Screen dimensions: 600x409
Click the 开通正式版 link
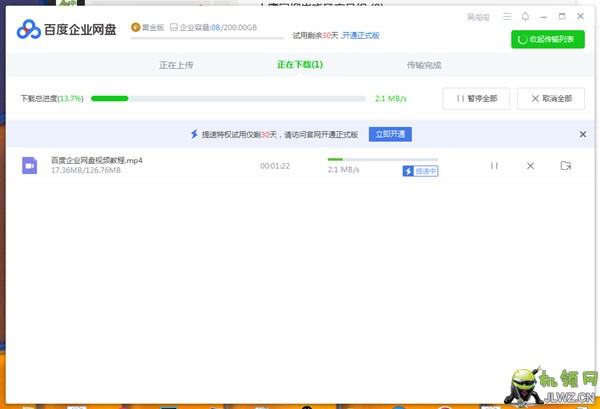[x=361, y=36]
